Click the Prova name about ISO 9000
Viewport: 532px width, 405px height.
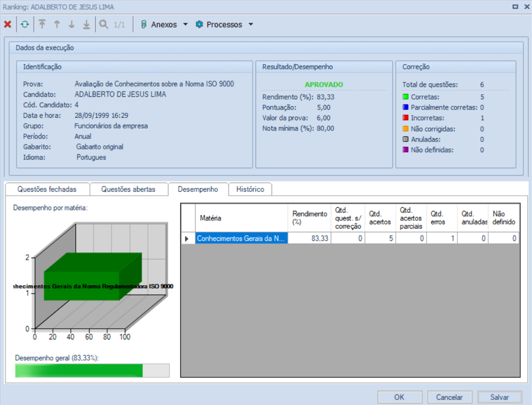coord(154,84)
